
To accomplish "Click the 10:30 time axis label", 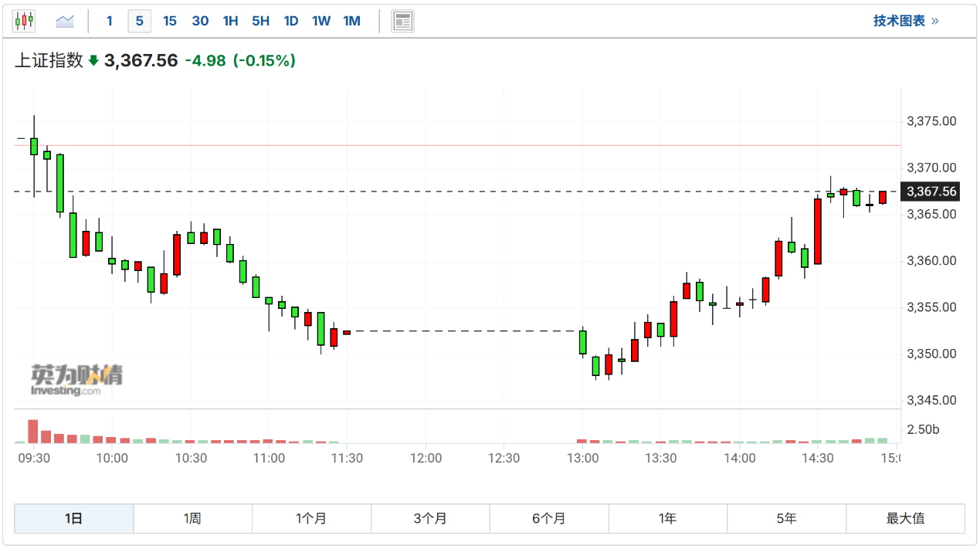I will tap(191, 458).
